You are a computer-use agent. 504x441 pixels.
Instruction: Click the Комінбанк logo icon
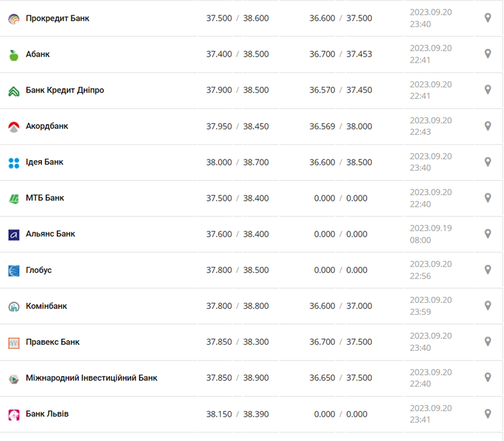[x=14, y=307]
